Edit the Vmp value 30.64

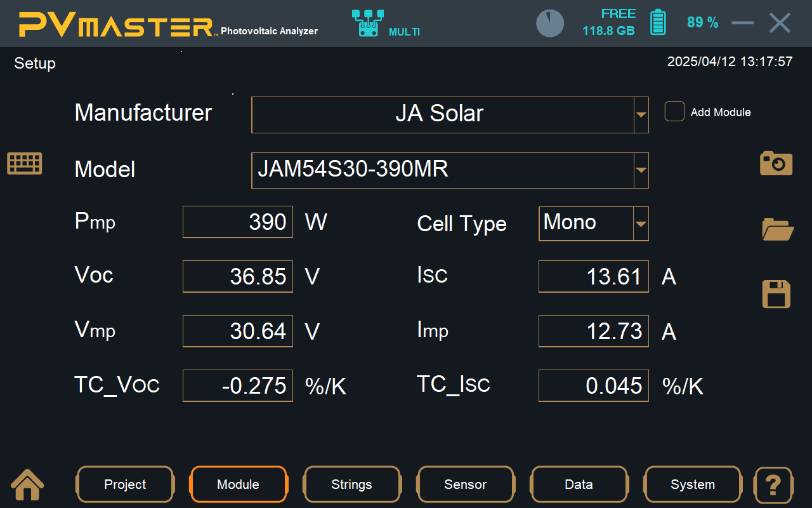[238, 331]
